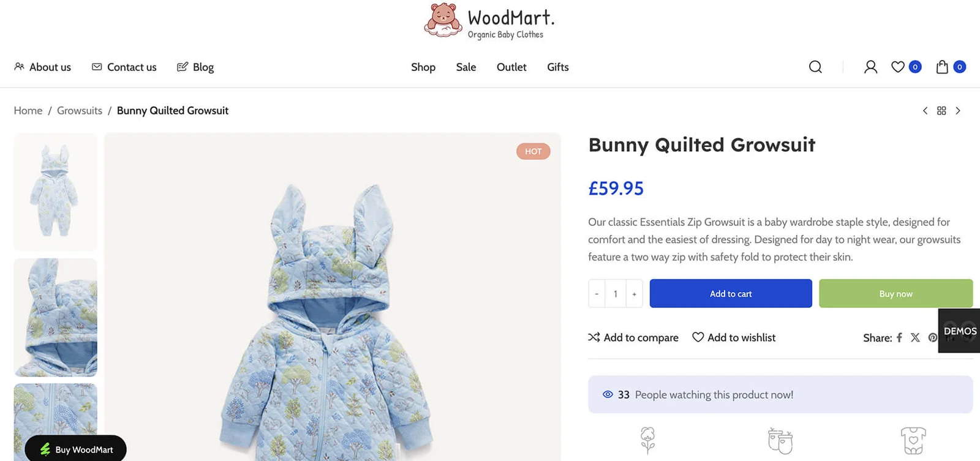Decrease quantity with minus button
The image size is (980, 461).
pyautogui.click(x=597, y=294)
